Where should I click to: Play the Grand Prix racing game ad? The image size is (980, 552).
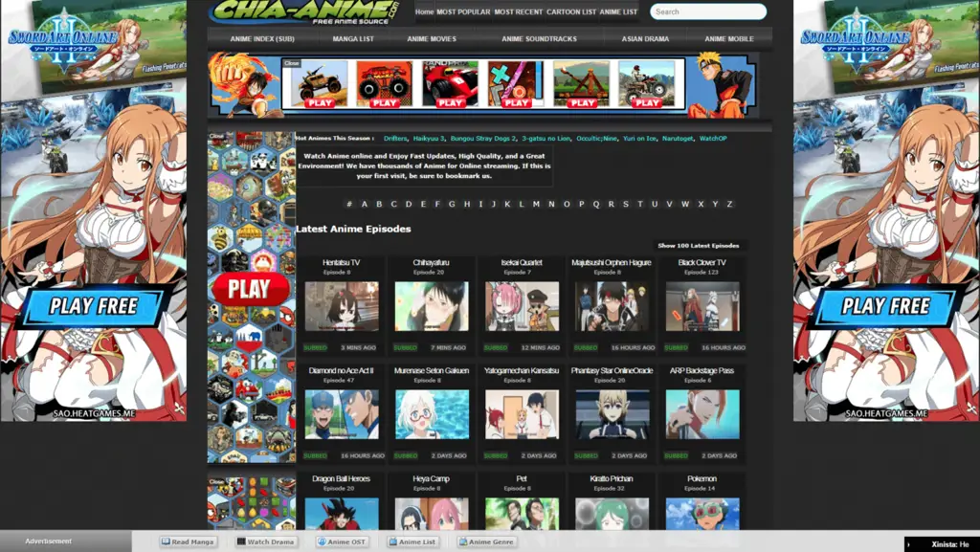tap(450, 84)
